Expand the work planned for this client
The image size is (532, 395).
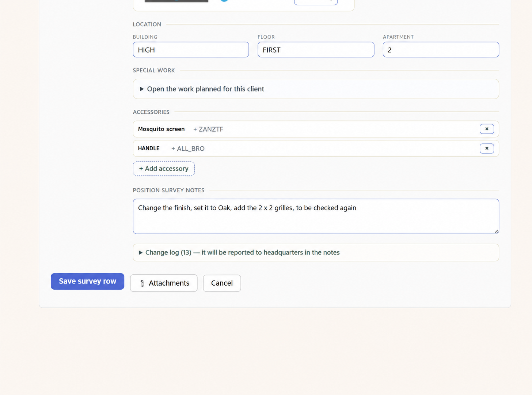click(x=316, y=89)
